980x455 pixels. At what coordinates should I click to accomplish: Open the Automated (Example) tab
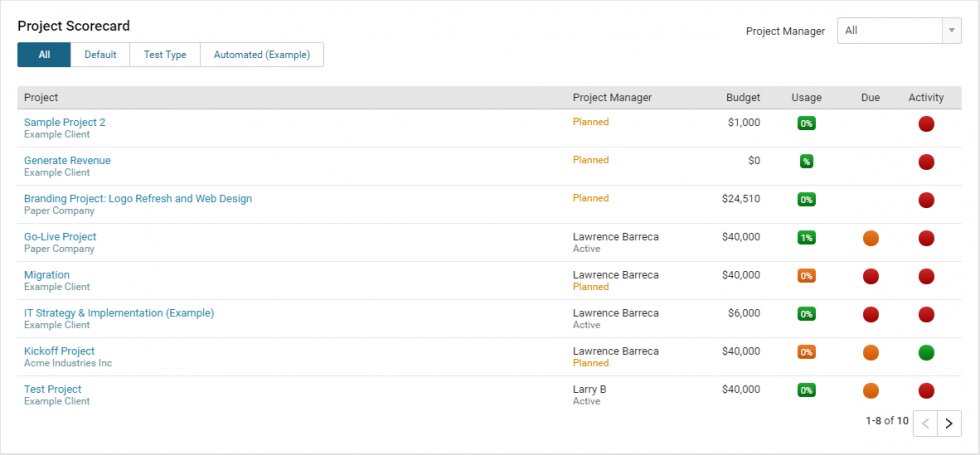(262, 55)
